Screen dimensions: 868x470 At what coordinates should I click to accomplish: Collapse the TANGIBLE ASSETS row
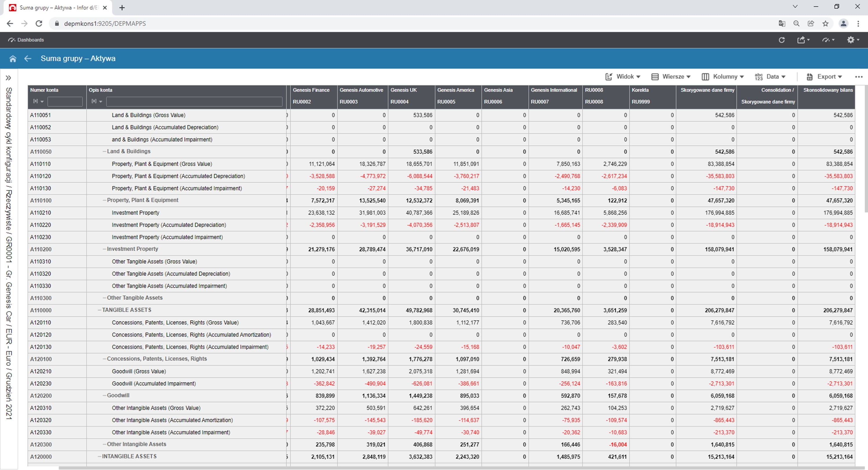coord(100,310)
